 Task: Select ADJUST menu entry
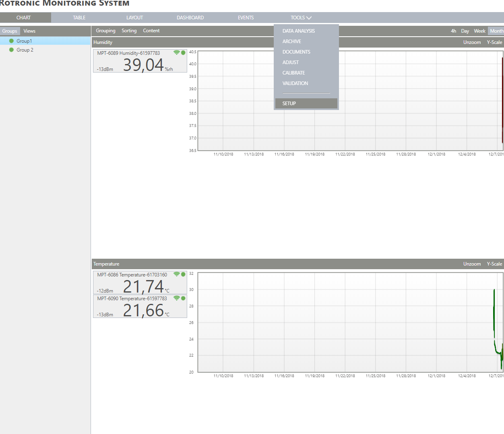point(291,62)
